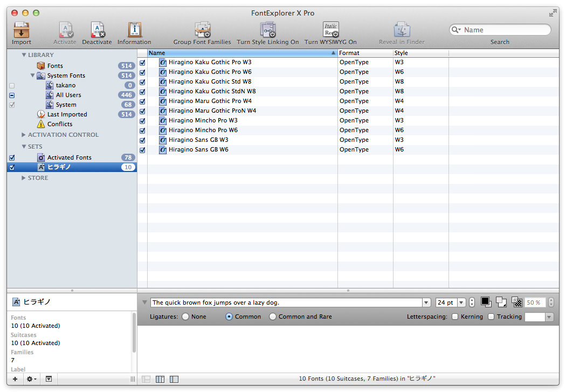This screenshot has width=566, height=392.
Task: Enable the Kerning checkbox
Action: pos(455,317)
